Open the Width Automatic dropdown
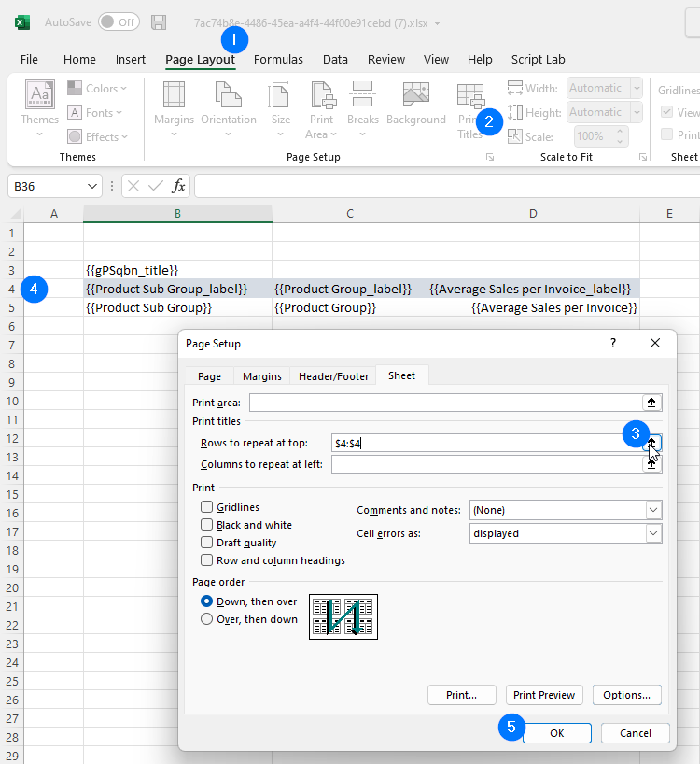 (637, 88)
